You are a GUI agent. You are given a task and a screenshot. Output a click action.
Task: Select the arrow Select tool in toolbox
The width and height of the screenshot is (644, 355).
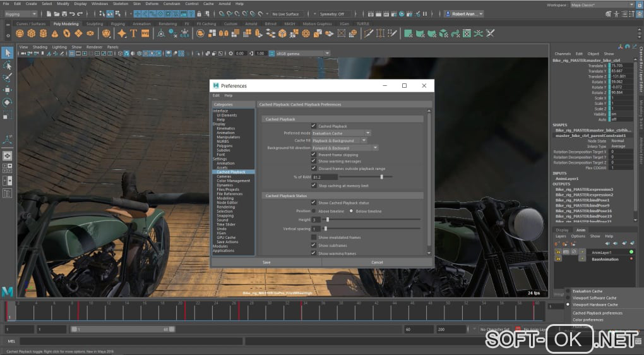[7, 53]
